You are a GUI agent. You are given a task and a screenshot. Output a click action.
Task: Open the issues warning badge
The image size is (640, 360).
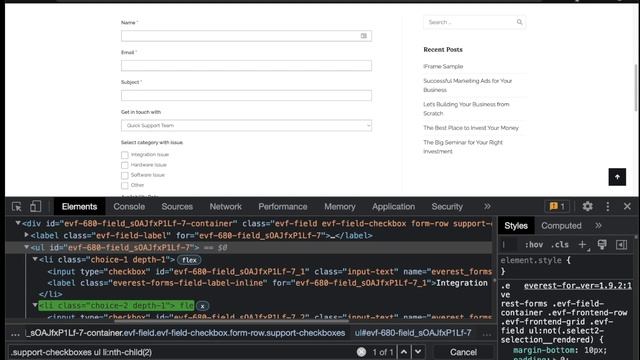pos(557,207)
